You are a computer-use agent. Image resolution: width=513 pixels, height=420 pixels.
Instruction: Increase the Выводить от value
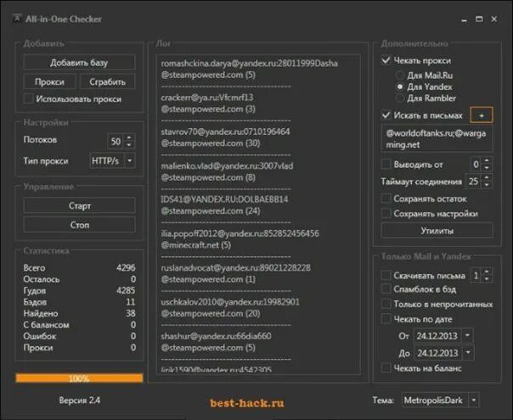(487, 160)
